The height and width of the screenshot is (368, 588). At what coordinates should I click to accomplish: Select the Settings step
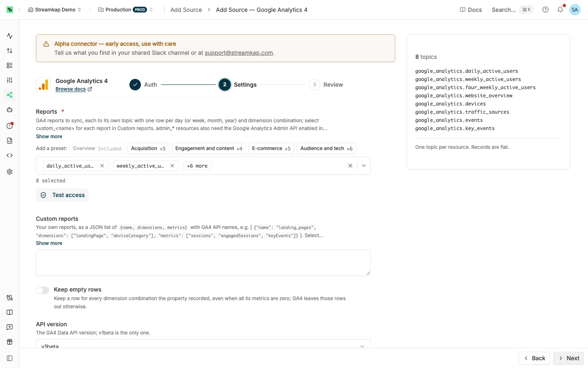pyautogui.click(x=238, y=85)
